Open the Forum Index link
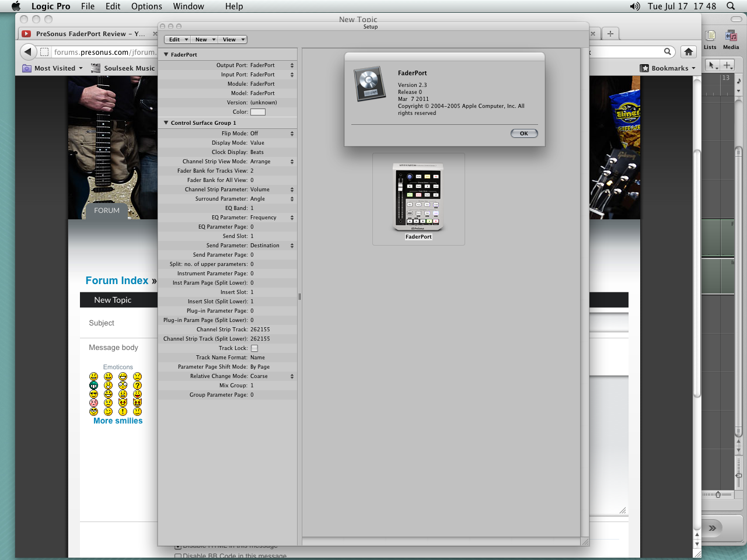Image resolution: width=747 pixels, height=560 pixels. [117, 281]
